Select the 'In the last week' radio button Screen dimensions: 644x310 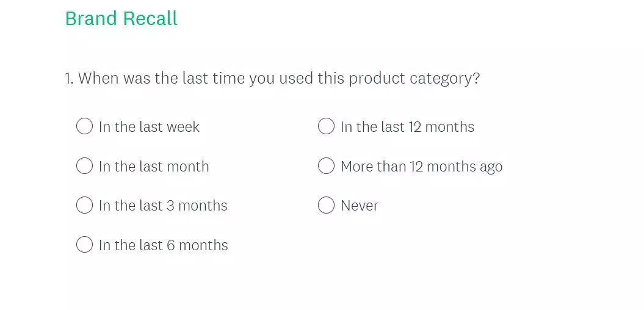[84, 126]
